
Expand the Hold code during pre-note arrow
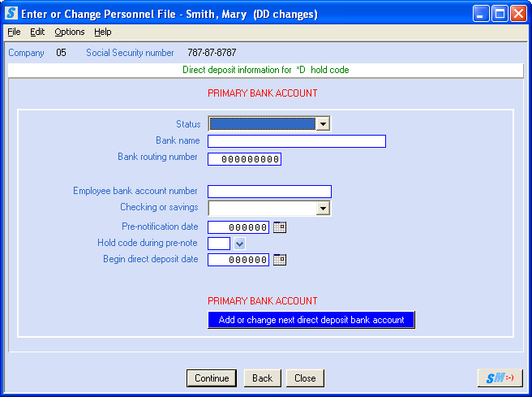[239, 244]
